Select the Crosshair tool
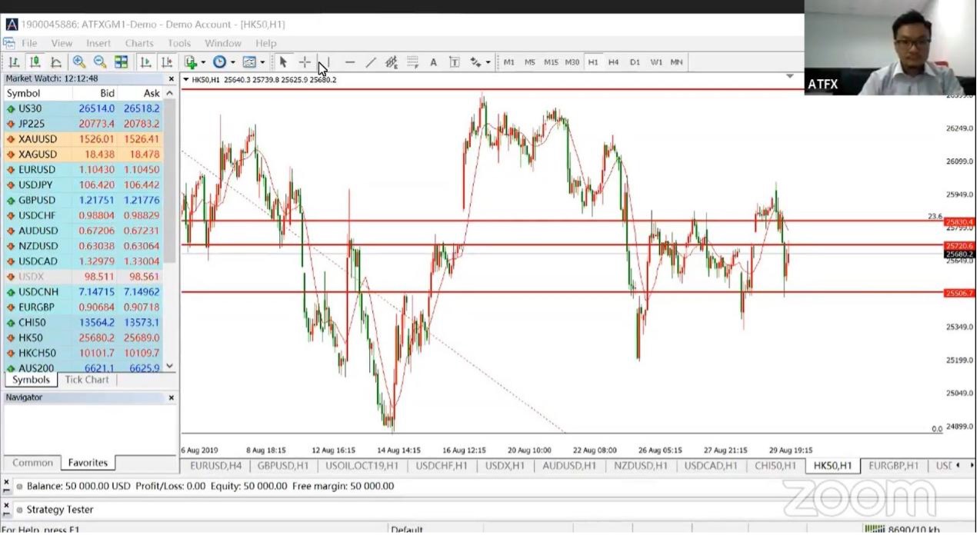The image size is (980, 535). pos(305,62)
